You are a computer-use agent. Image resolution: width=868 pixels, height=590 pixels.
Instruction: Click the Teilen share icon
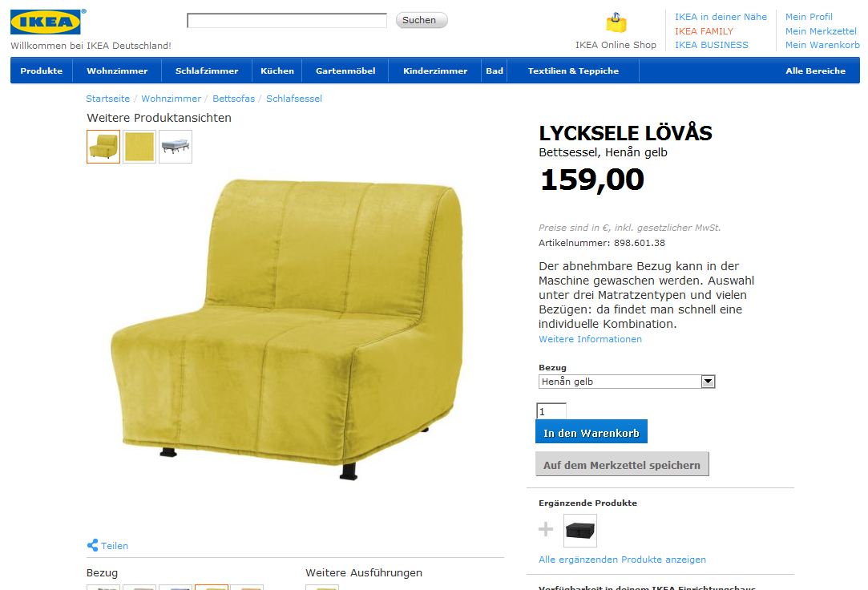(x=92, y=545)
